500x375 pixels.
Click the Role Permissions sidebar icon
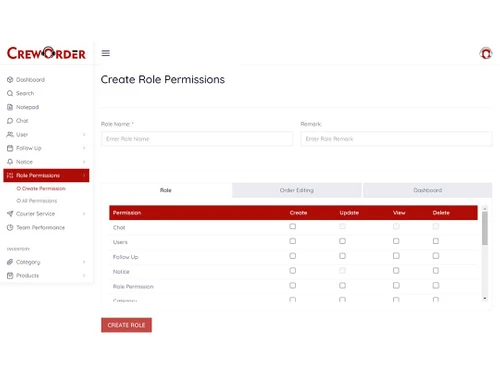coord(10,175)
